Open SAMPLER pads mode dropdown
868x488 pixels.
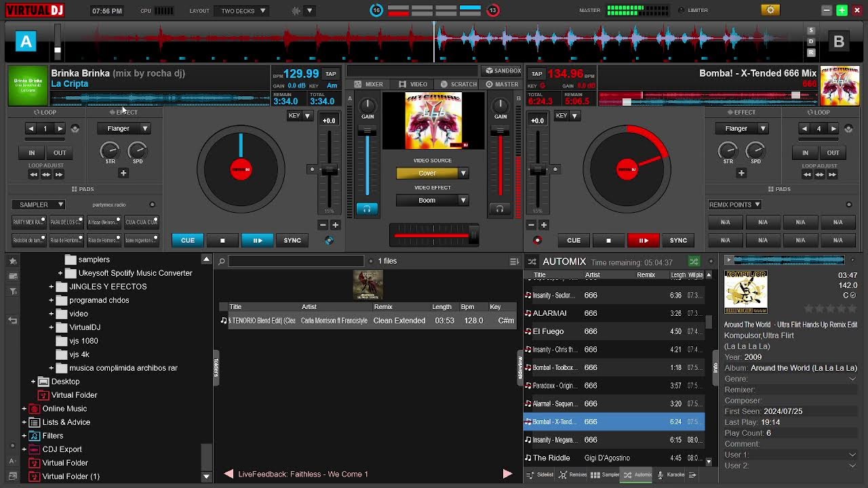[x=38, y=204]
